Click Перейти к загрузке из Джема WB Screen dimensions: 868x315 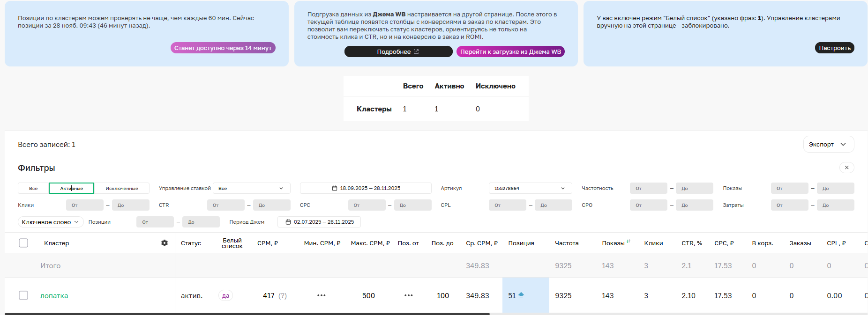(x=510, y=51)
